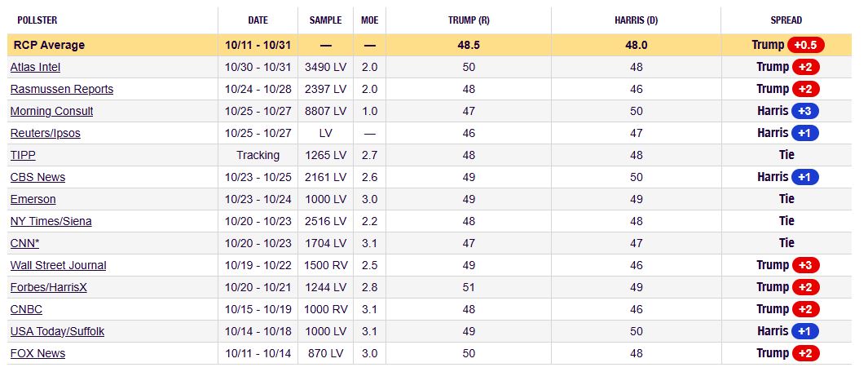Click the red Trump +3 spread badge
This screenshot has width=868, height=385.
click(x=805, y=265)
